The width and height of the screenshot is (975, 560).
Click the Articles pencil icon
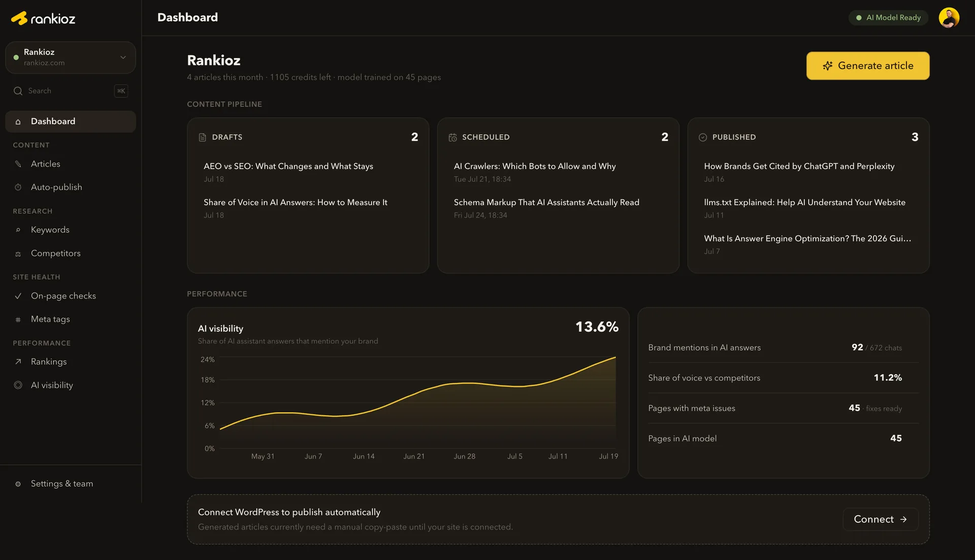pyautogui.click(x=18, y=164)
